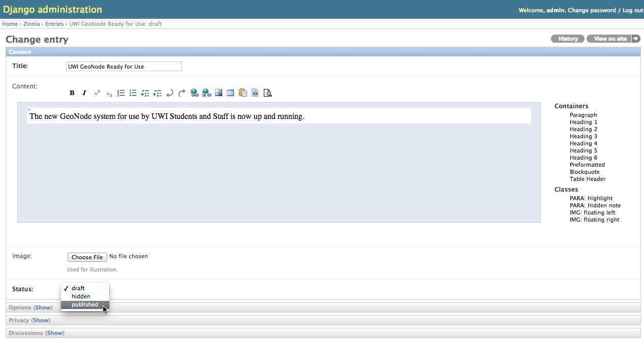Screen dimensions: 644x340
Task: Select published in the Status dropdown
Action: tap(85, 305)
